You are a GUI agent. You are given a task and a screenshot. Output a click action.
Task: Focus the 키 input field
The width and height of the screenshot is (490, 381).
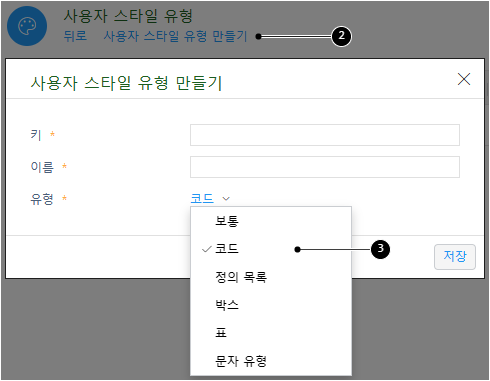tap(325, 135)
